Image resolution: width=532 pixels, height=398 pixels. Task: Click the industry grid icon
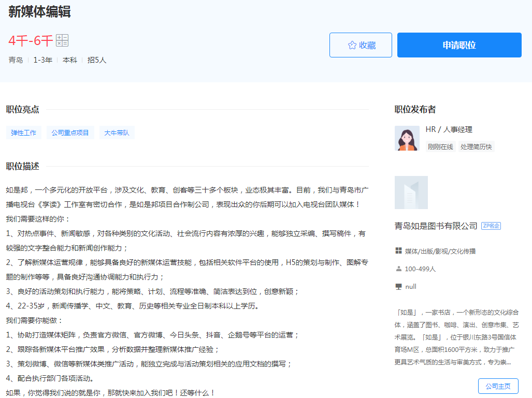pos(398,251)
